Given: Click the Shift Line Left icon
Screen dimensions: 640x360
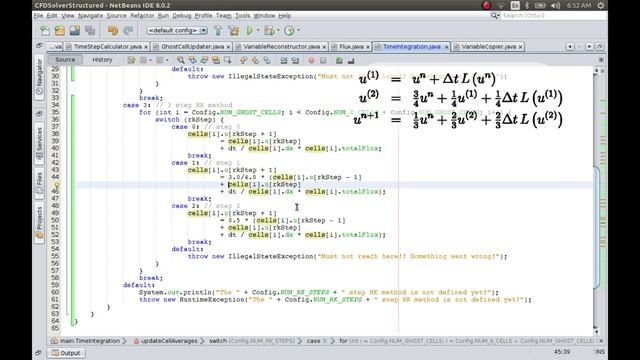Looking at the screenshot, I should (x=283, y=60).
